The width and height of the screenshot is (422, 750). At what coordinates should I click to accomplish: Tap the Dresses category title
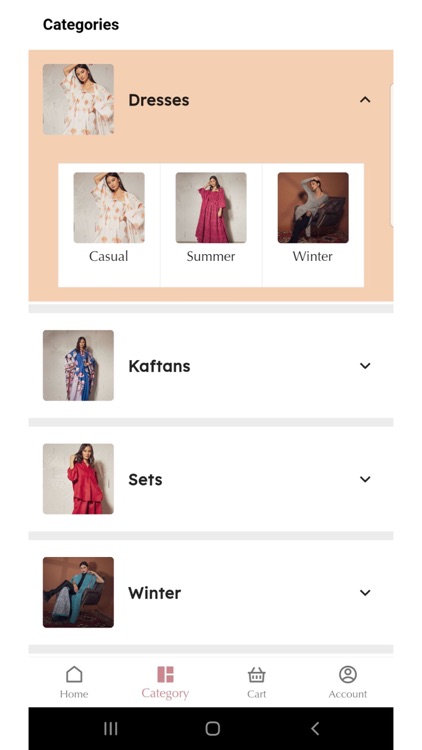pos(159,100)
